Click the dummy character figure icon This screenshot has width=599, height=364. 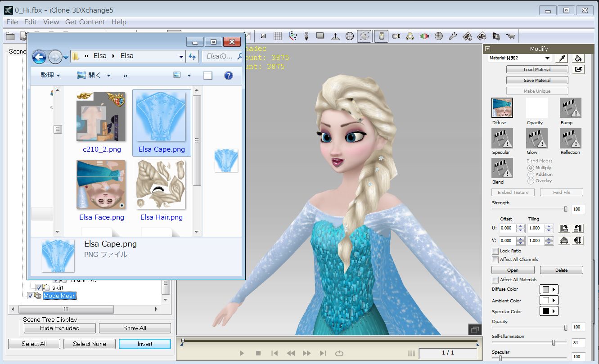point(306,36)
